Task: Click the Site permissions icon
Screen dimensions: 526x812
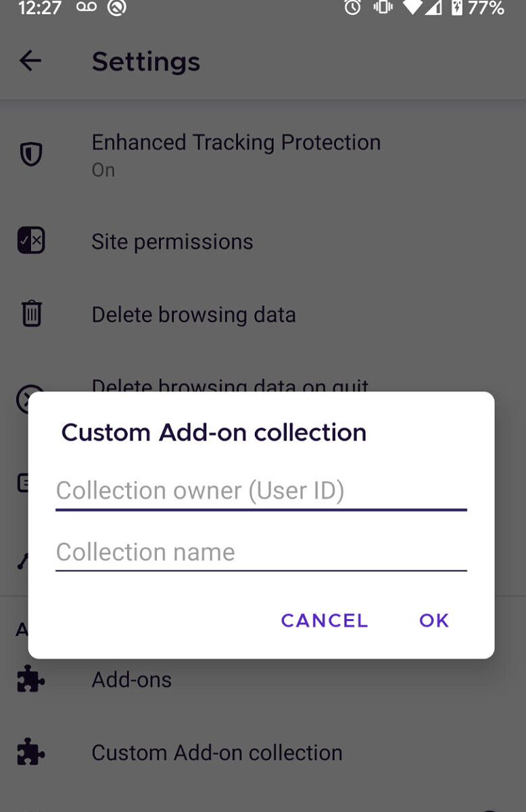Action: point(30,240)
